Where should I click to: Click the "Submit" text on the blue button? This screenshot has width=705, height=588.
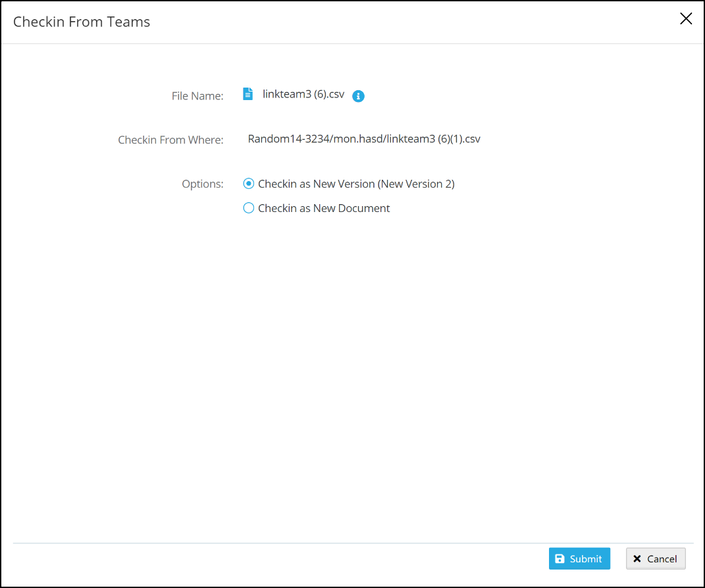pyautogui.click(x=586, y=558)
